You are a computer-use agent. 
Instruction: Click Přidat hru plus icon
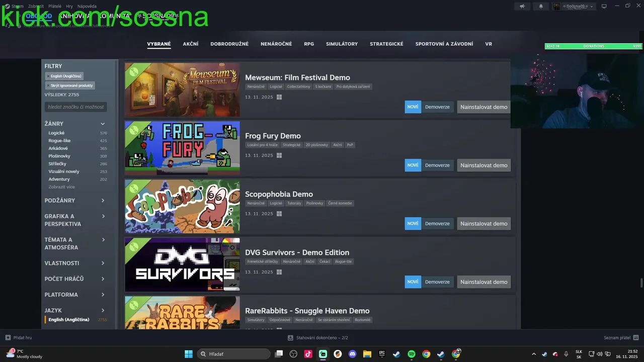pos(8,338)
